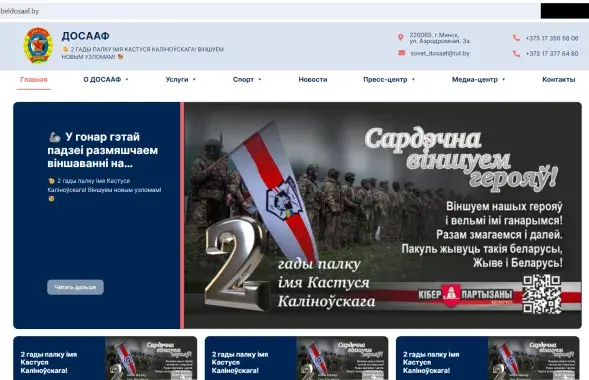This screenshot has width=589, height=380.
Task: Go to the Контакты page
Action: click(x=559, y=80)
